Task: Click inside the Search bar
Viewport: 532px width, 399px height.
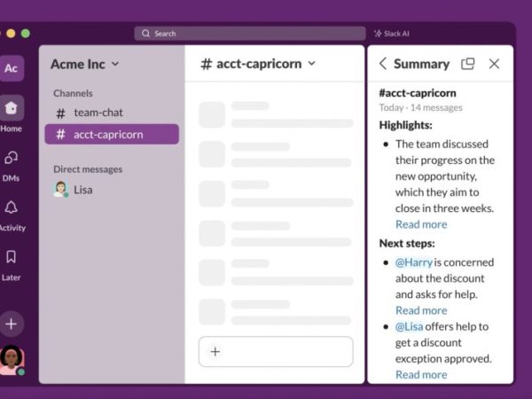Action: coord(250,34)
